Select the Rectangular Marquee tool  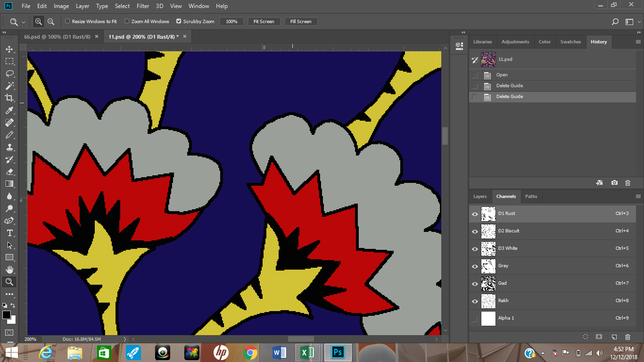(9, 61)
